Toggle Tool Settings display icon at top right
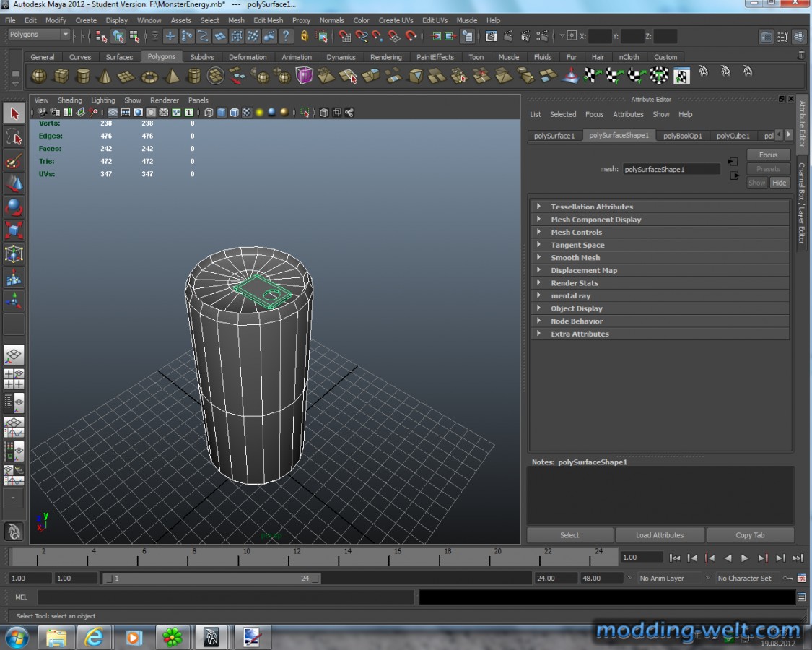812x650 pixels. click(x=782, y=36)
